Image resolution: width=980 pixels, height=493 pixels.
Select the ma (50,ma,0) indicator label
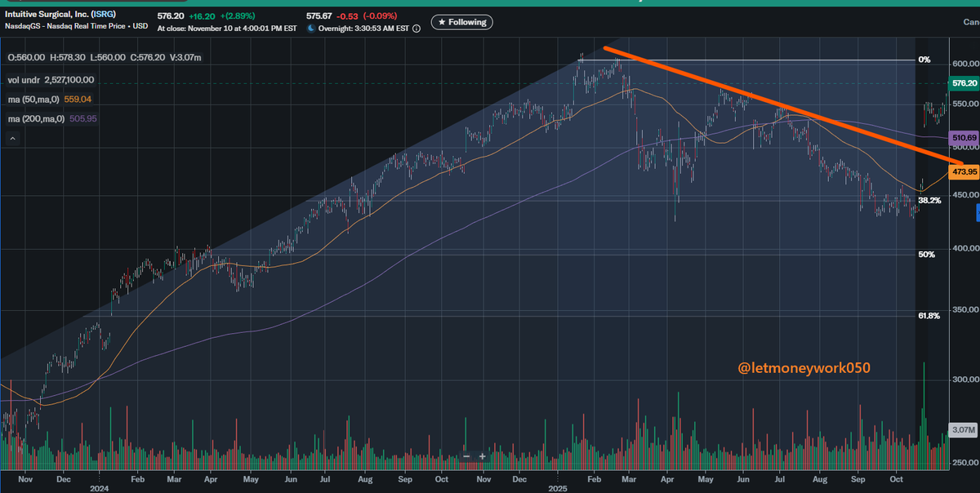32,99
